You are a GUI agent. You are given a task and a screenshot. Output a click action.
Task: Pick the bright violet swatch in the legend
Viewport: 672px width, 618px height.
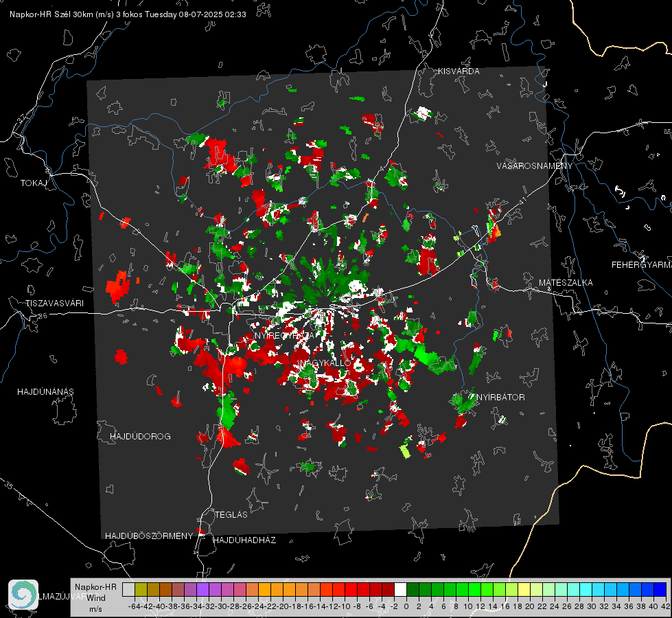(x=202, y=589)
